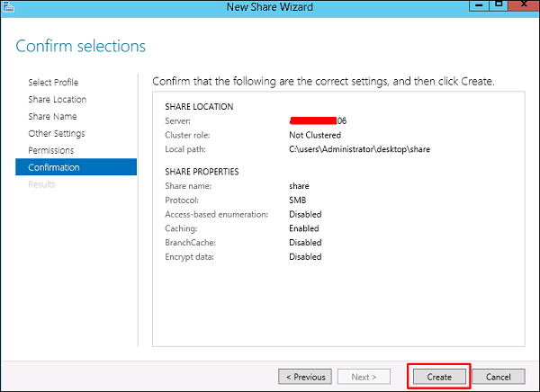
Task: Click the Encrypt data Disabled value
Action: pyautogui.click(x=305, y=256)
